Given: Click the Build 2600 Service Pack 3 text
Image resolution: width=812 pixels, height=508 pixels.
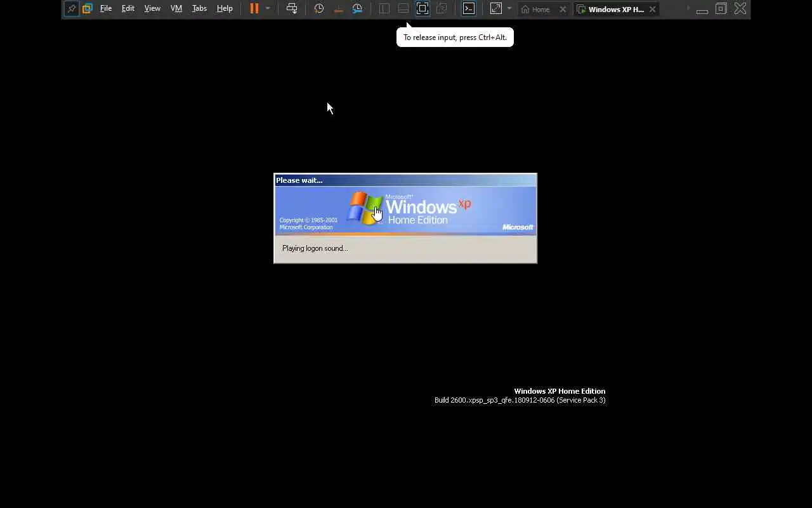Looking at the screenshot, I should (x=520, y=400).
